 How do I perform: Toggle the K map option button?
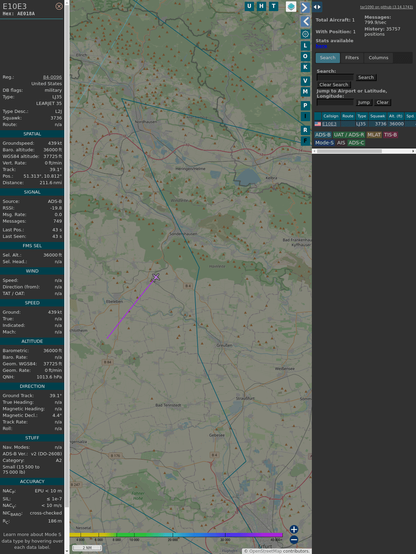pos(305,67)
